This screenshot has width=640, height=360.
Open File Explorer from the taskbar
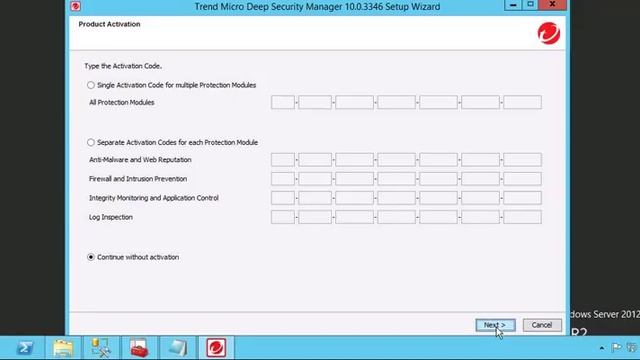[x=63, y=348]
